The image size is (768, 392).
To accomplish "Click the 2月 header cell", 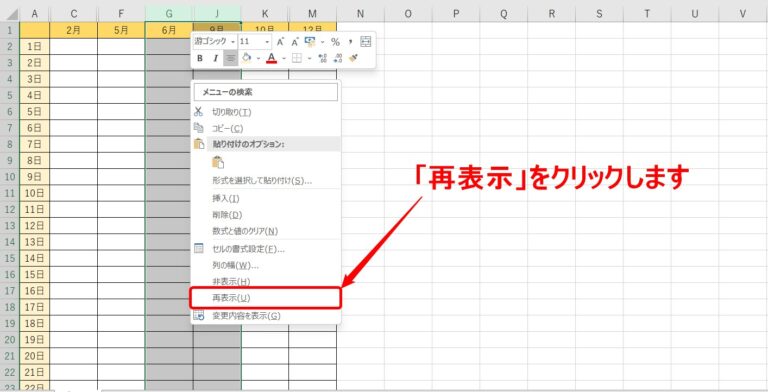I will click(73, 30).
